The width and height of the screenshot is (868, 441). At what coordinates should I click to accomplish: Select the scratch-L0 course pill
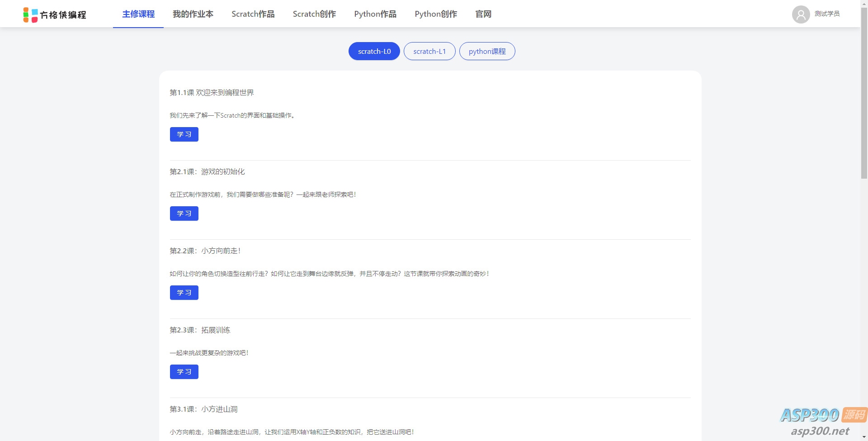coord(374,51)
